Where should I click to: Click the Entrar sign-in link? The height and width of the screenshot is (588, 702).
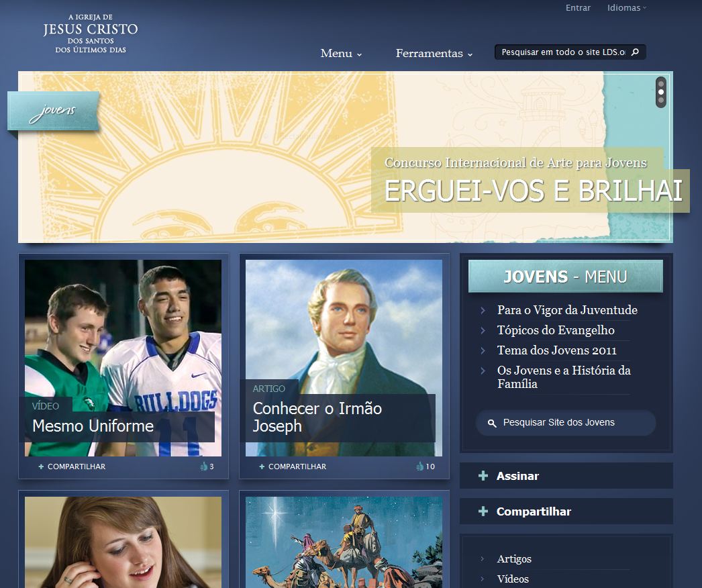click(x=578, y=8)
